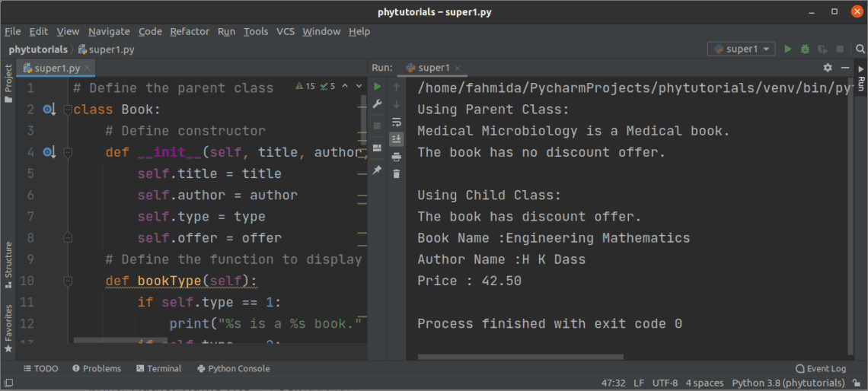868x391 pixels.
Task: Click the stop icon in the Run panel
Action: click(x=377, y=126)
